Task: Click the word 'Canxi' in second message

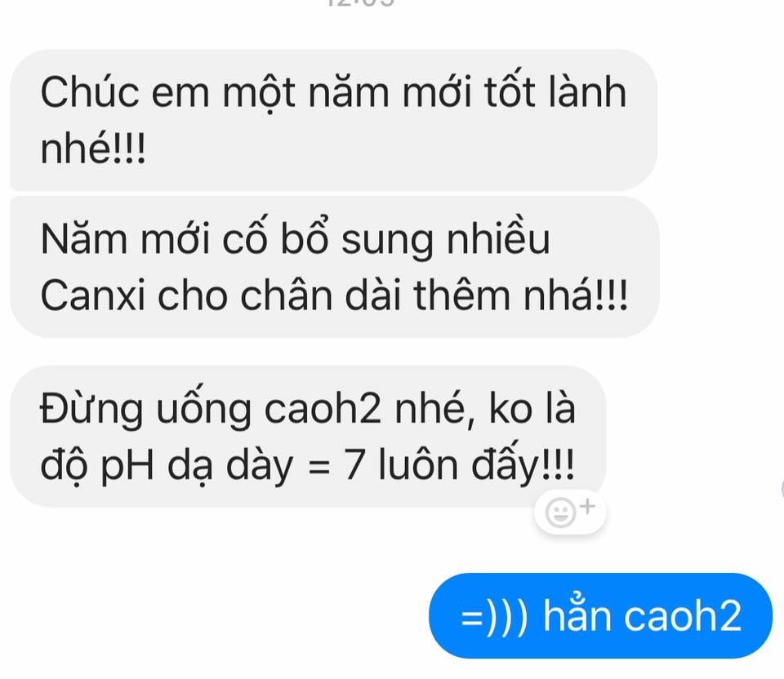Action: tap(92, 295)
